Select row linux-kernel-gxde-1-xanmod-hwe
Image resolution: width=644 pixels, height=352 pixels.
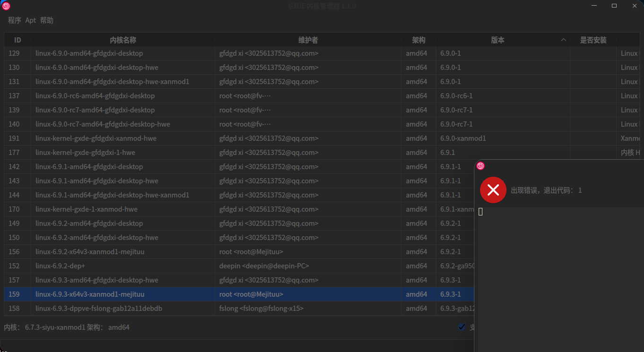point(239,209)
